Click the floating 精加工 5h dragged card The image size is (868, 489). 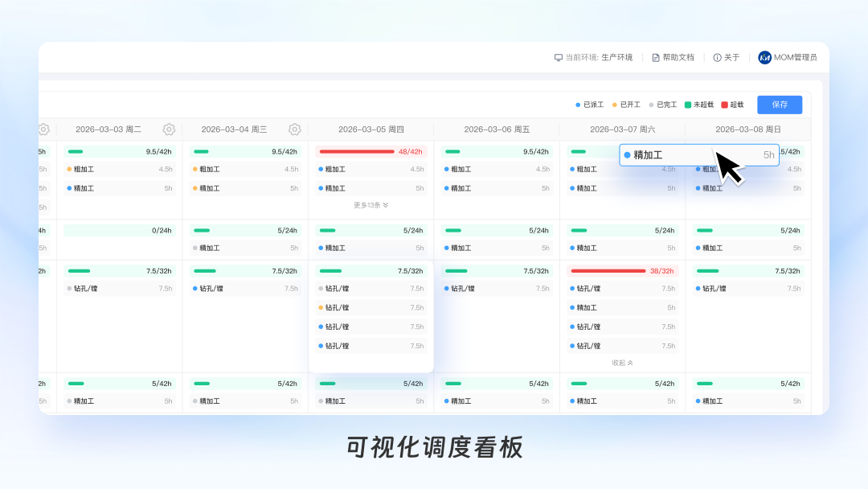click(x=699, y=155)
